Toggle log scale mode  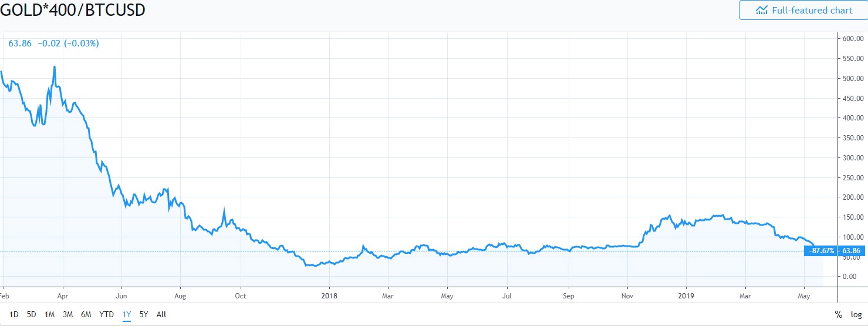click(x=856, y=314)
